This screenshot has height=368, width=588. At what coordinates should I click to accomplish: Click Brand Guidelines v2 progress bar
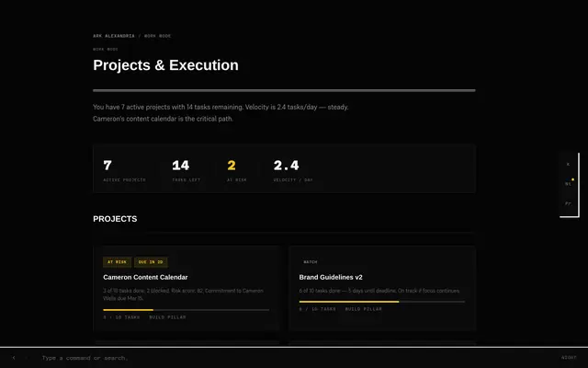[x=382, y=302]
